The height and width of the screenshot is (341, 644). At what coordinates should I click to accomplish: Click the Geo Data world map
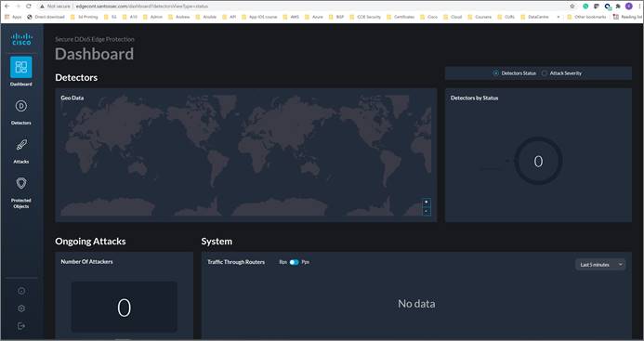pyautogui.click(x=246, y=155)
